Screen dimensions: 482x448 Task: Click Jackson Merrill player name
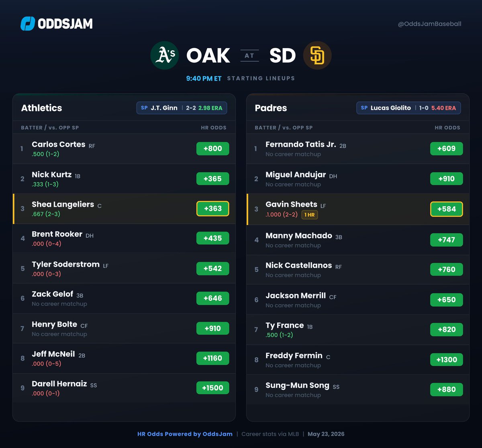296,295
